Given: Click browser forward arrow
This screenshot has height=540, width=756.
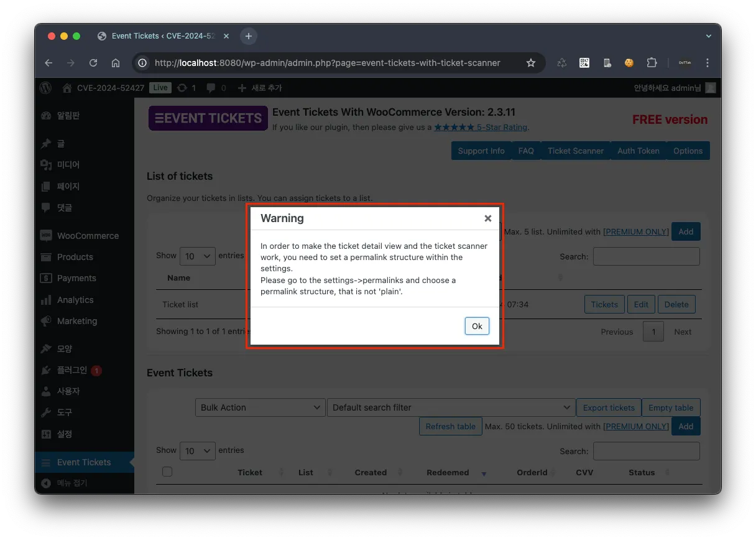Looking at the screenshot, I should pyautogui.click(x=71, y=63).
